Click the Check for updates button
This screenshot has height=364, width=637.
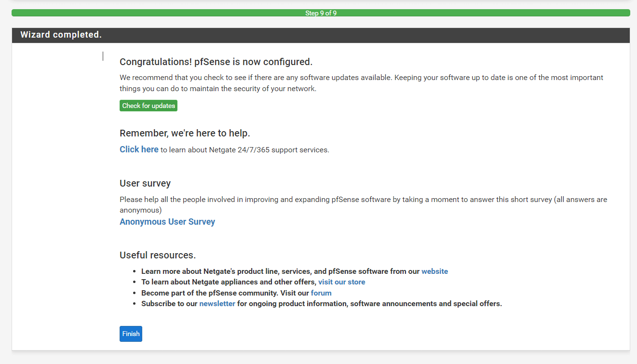tap(149, 106)
